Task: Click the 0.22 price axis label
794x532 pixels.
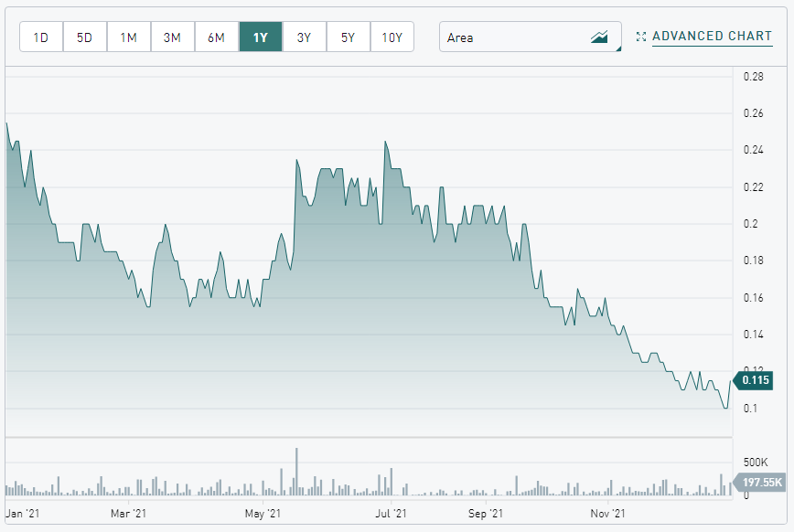Action: point(754,186)
